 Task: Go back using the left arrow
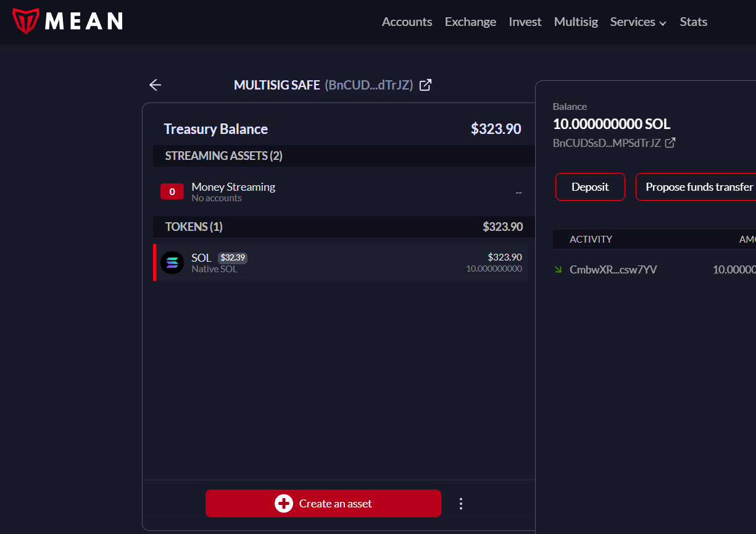[155, 85]
